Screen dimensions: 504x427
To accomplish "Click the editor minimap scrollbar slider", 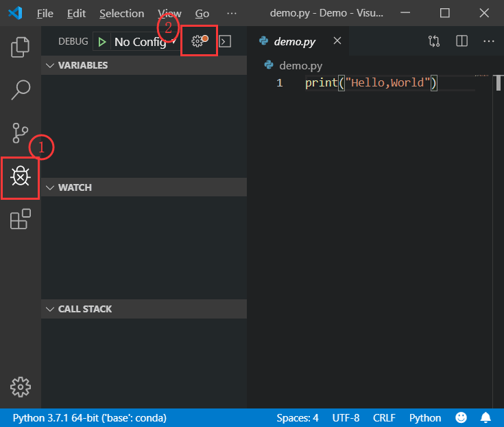I will [x=499, y=82].
